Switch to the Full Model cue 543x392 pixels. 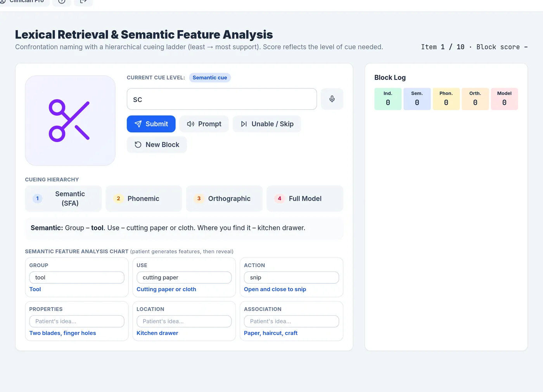[x=305, y=199]
